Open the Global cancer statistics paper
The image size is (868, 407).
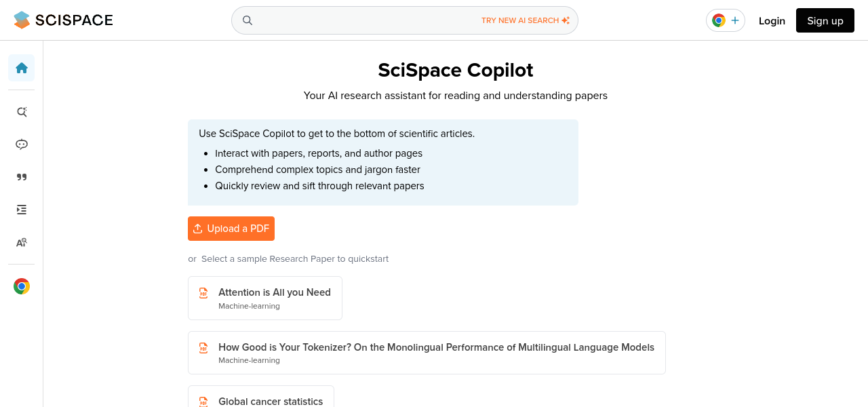coord(271,401)
